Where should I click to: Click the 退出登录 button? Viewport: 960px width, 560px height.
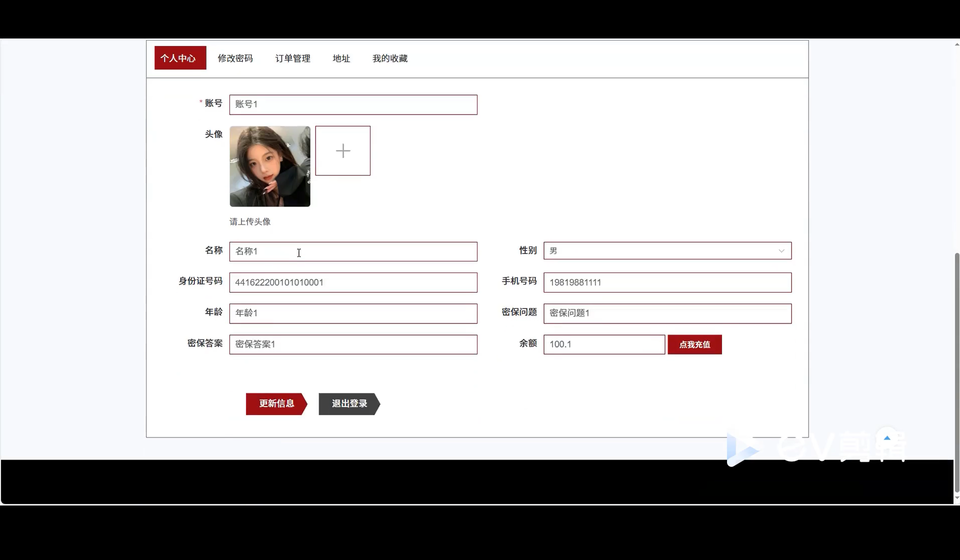[349, 403]
